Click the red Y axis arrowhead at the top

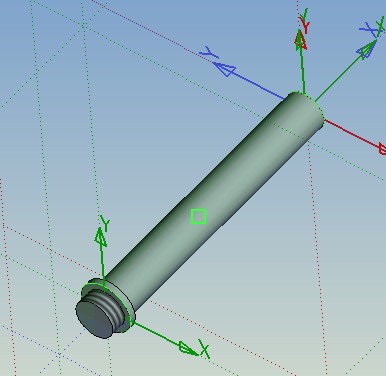click(x=301, y=40)
